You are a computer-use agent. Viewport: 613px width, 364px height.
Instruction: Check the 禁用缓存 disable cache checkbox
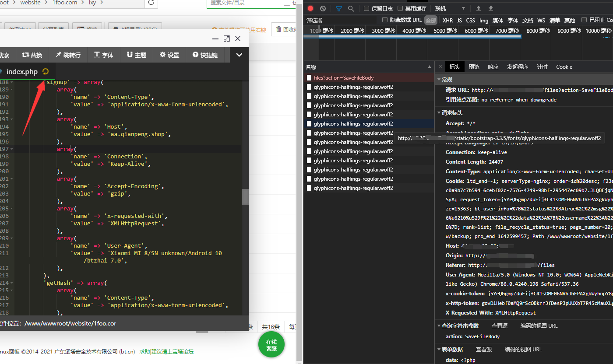400,8
